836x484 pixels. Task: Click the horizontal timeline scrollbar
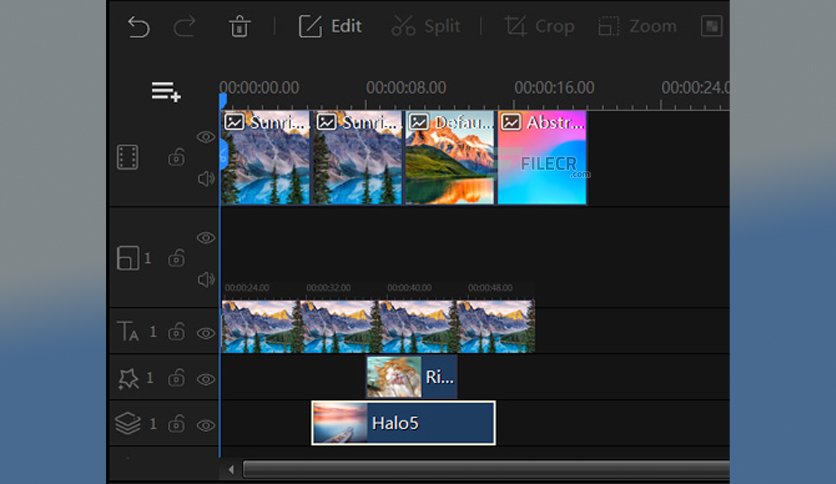pos(486,470)
